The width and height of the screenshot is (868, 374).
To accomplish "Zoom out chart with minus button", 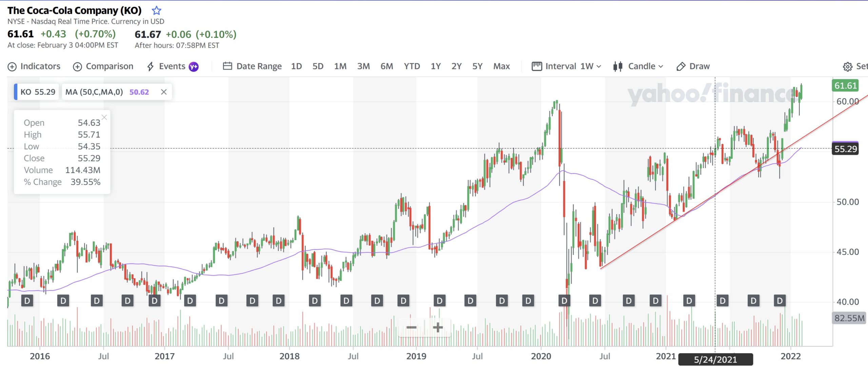I will 411,328.
